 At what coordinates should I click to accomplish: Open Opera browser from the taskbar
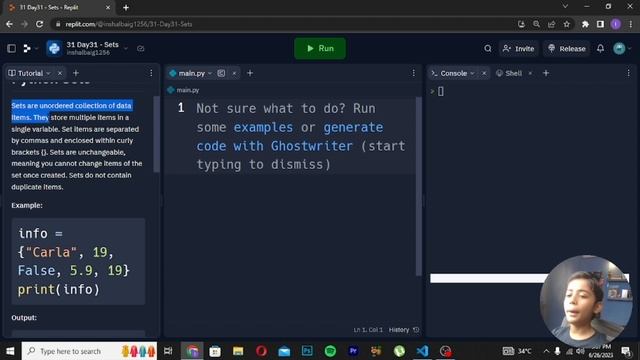coord(261,351)
